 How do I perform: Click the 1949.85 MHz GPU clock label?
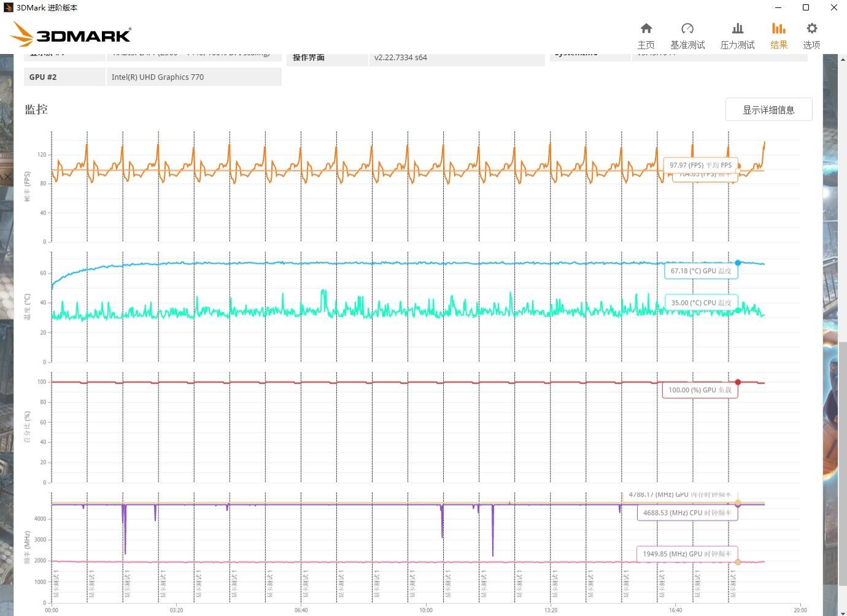pyautogui.click(x=687, y=553)
